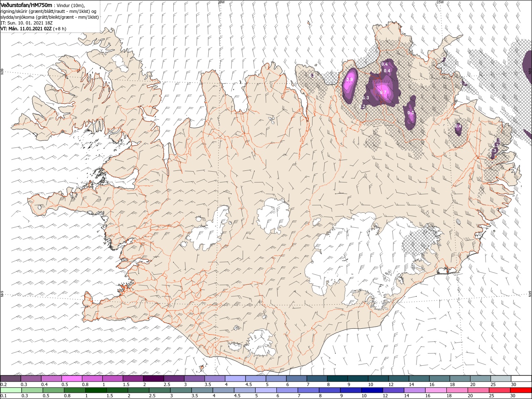Pick upper legend swatch between 6 and 7
Viewport: 532px width, 399px height.
click(296, 379)
